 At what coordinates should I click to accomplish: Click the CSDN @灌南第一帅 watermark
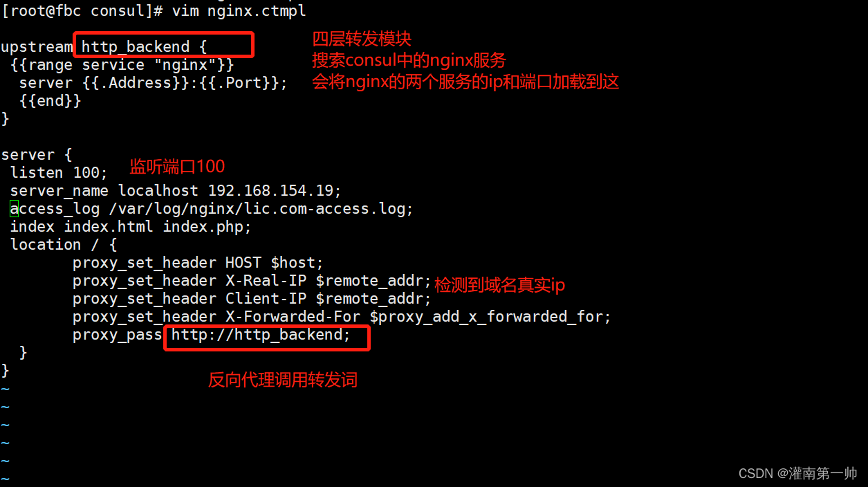pyautogui.click(x=797, y=474)
